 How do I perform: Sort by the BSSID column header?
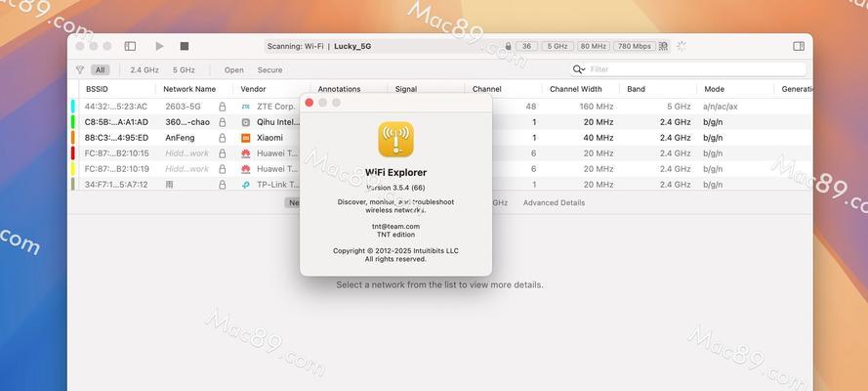pos(97,89)
